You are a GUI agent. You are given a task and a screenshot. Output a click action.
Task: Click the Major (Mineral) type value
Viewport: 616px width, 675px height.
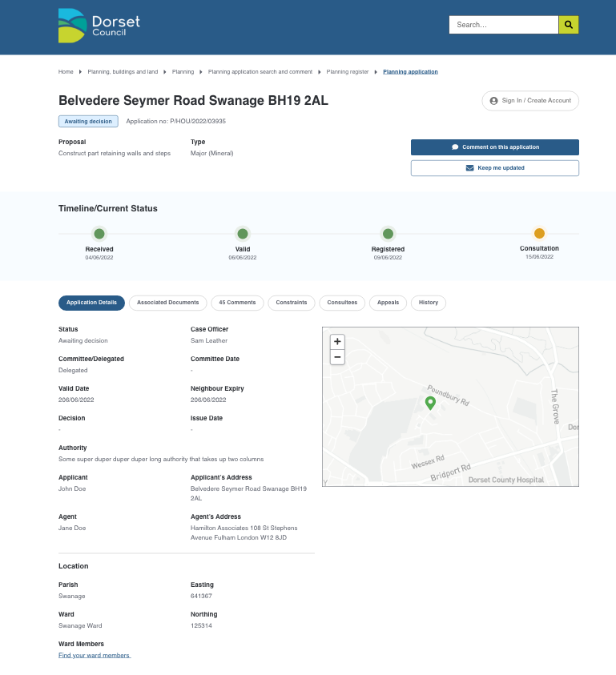tap(212, 153)
